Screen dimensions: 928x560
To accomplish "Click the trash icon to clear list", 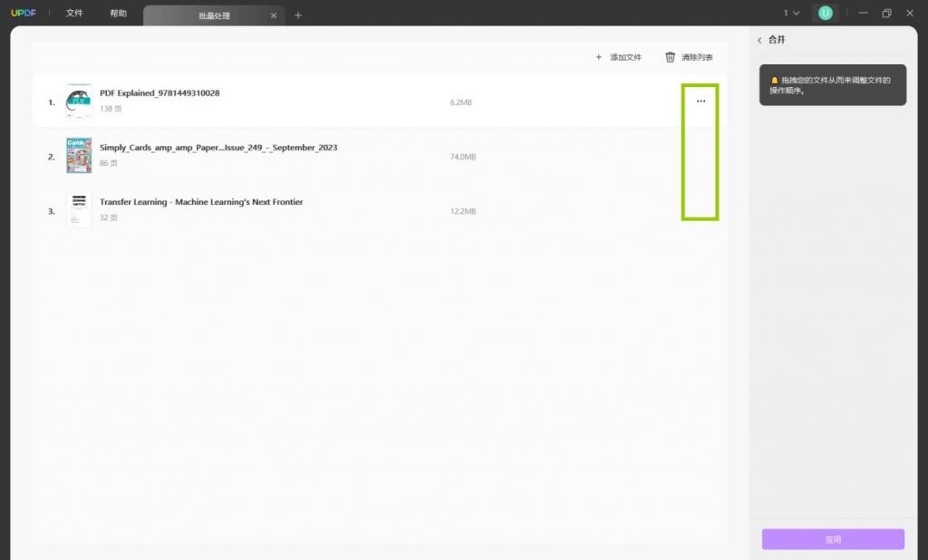I will pos(670,57).
